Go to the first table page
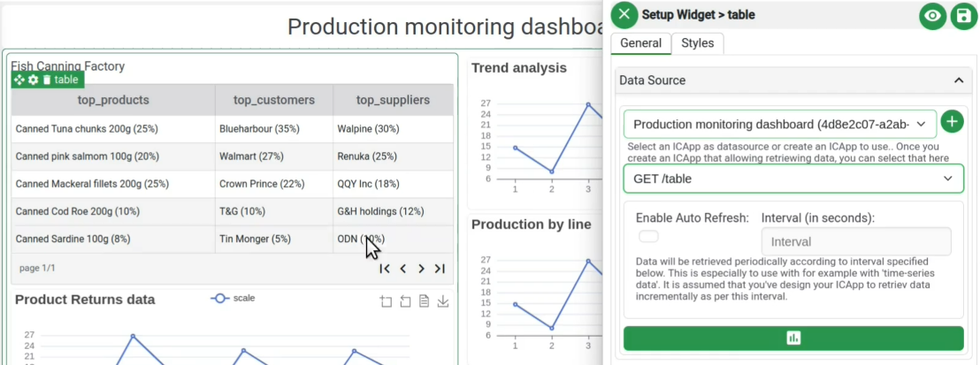Viewport: 980px width, 365px height. [x=385, y=269]
